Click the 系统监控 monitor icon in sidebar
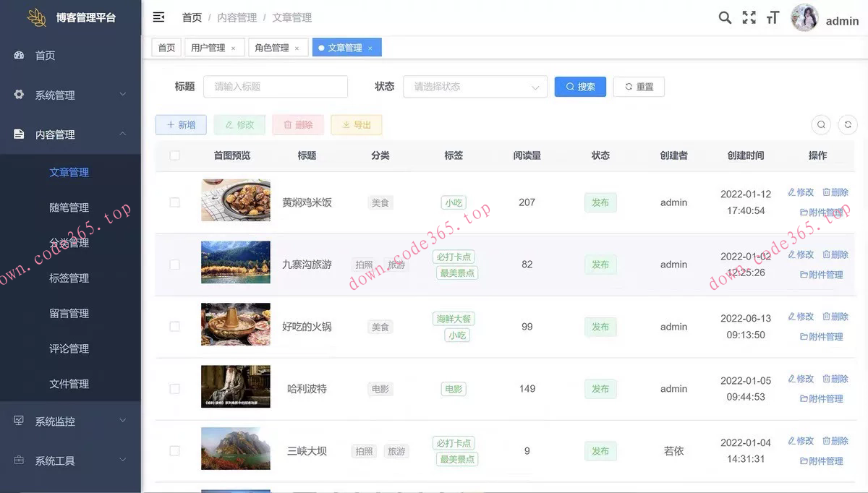Viewport: 868px width, 493px height. coord(19,420)
